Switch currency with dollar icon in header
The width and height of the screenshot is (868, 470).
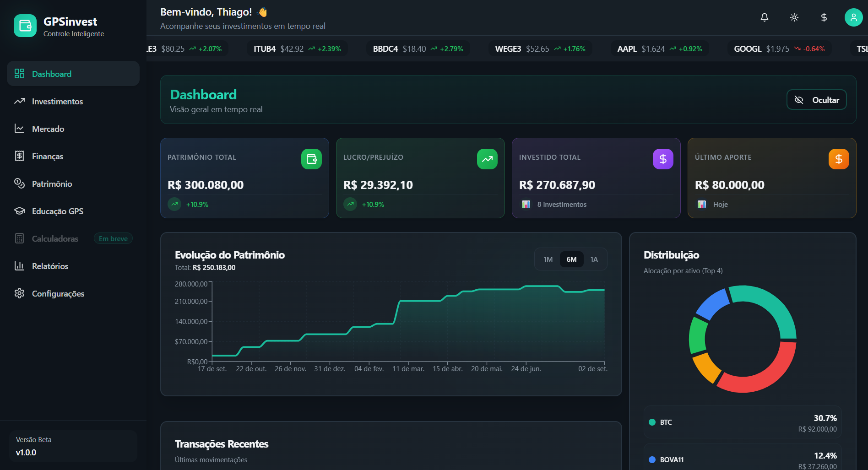824,17
